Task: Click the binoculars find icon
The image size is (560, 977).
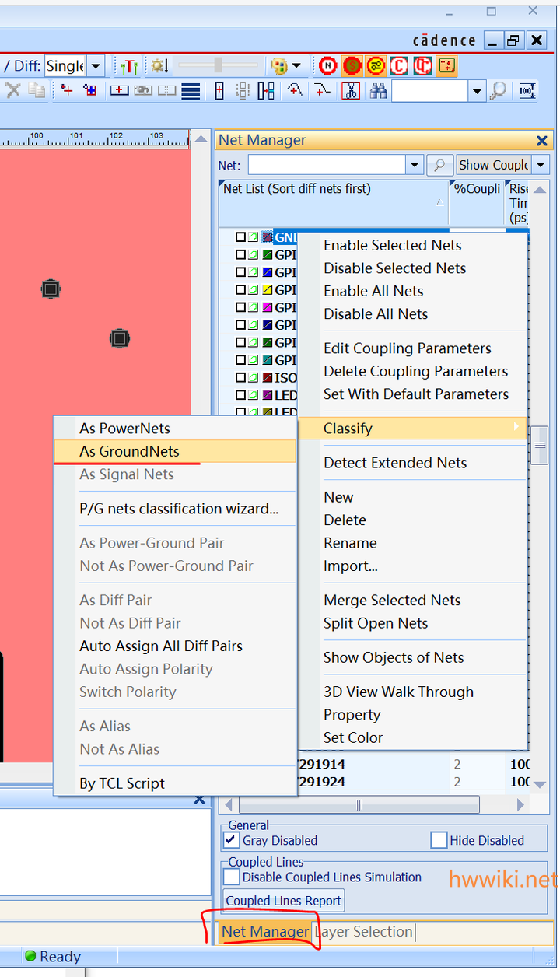Action: click(379, 91)
